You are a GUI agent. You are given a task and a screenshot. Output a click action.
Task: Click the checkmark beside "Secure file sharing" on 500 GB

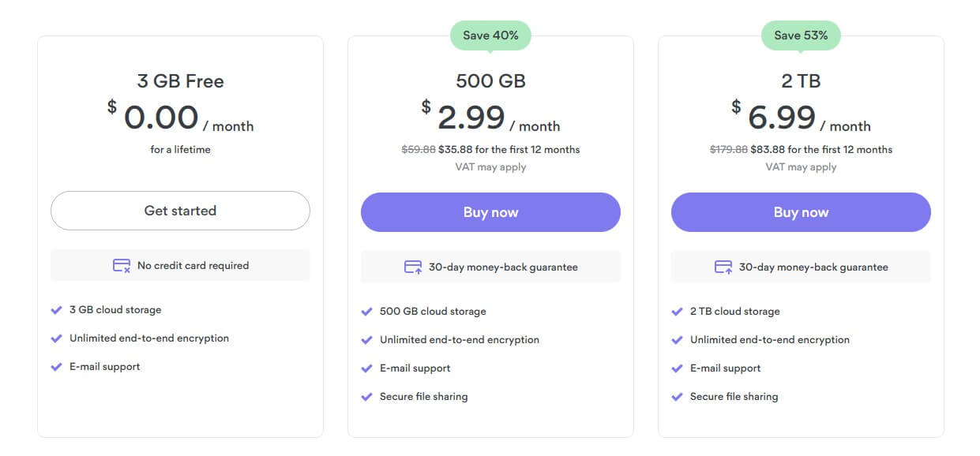tap(367, 396)
